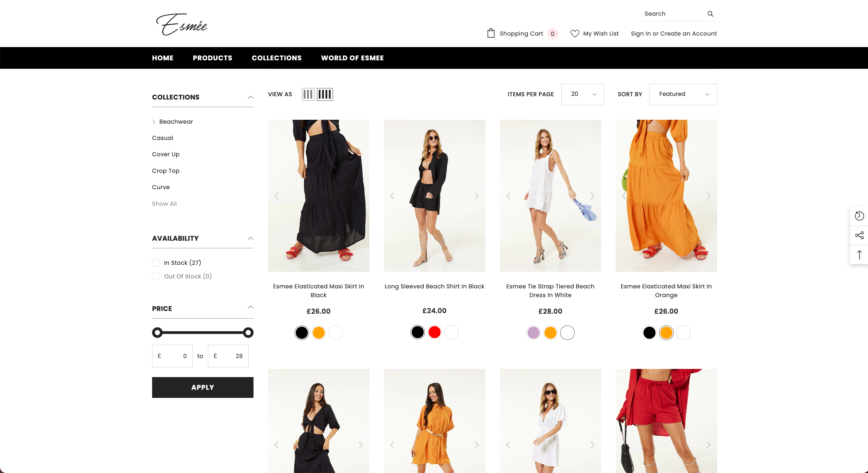Switch to three-column grid view
This screenshot has height=473, width=868.
[x=308, y=94]
